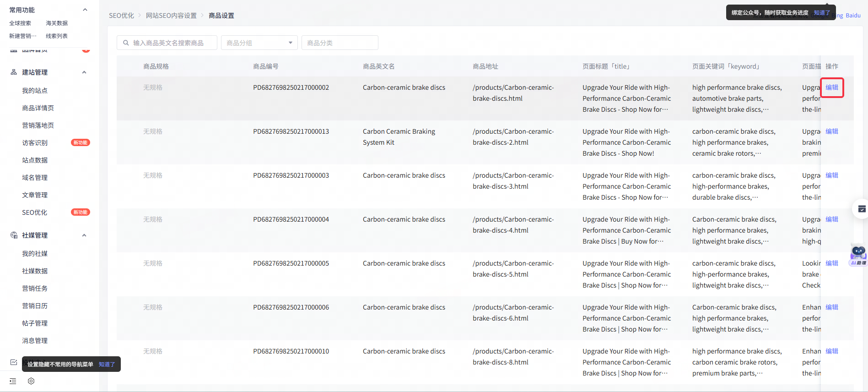Click the floating task checklist icon
The width and height of the screenshot is (868, 392).
(862, 209)
